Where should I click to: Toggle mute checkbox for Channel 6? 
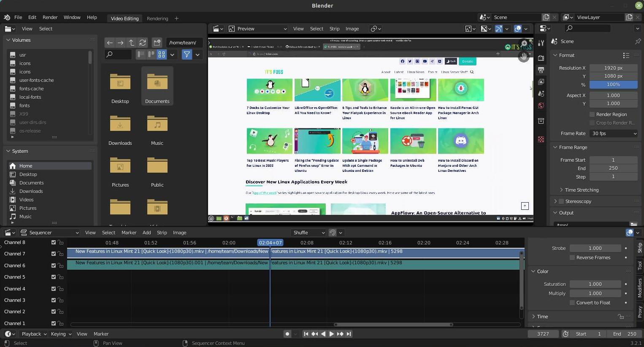pyautogui.click(x=54, y=266)
